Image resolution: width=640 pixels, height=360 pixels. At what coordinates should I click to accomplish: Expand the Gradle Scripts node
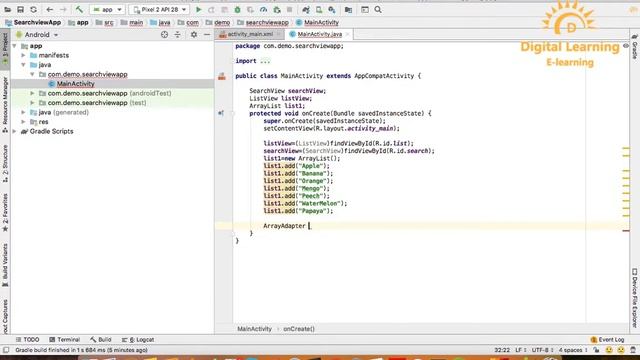click(15, 131)
